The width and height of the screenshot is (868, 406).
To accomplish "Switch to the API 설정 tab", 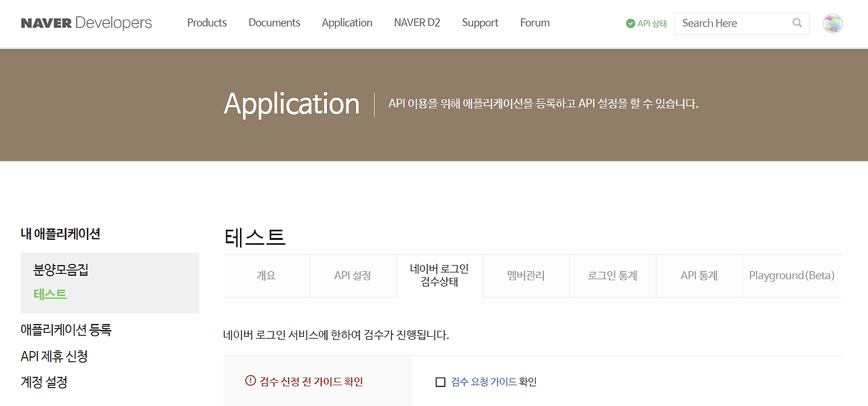I will pyautogui.click(x=353, y=275).
